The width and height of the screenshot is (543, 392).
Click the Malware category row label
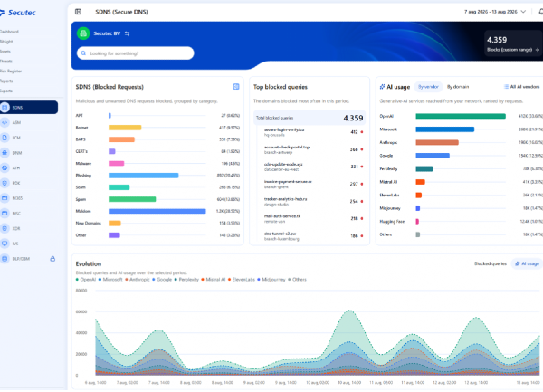point(83,164)
